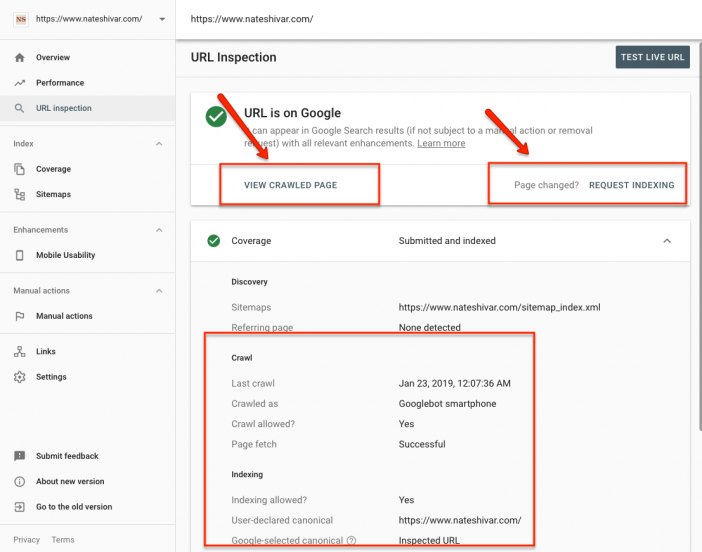The height and width of the screenshot is (552, 702).
Task: Click the page's vertical scrollbar
Action: click(x=700, y=237)
